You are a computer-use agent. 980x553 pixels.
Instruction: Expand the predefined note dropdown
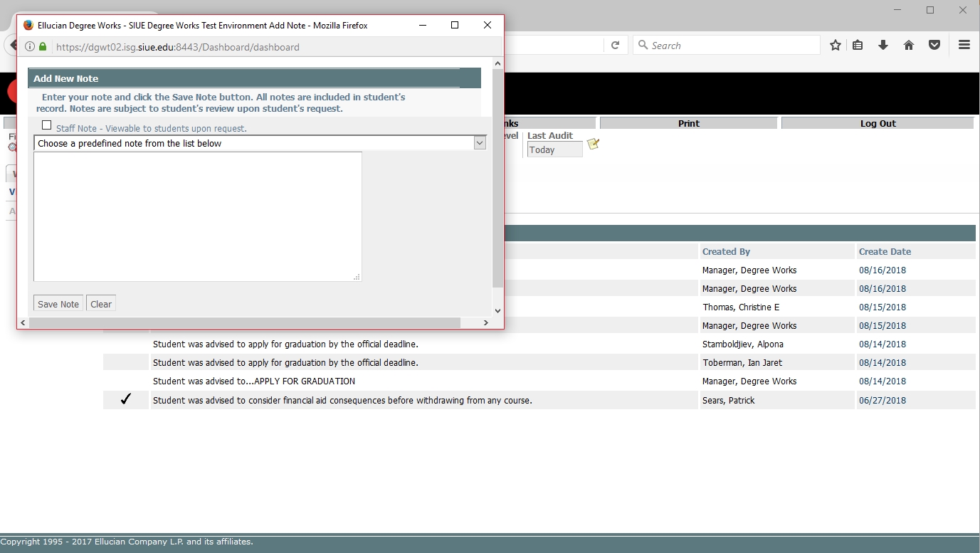click(x=480, y=143)
